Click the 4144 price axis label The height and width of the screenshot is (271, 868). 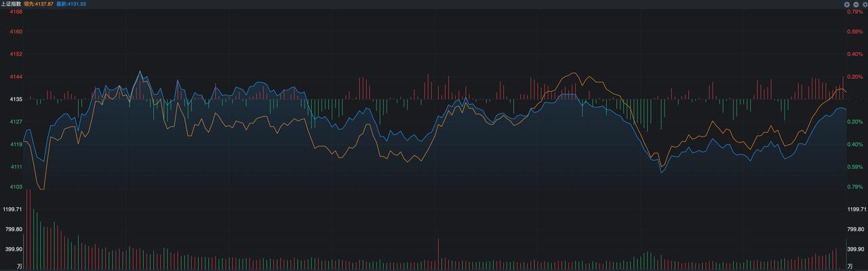16,77
